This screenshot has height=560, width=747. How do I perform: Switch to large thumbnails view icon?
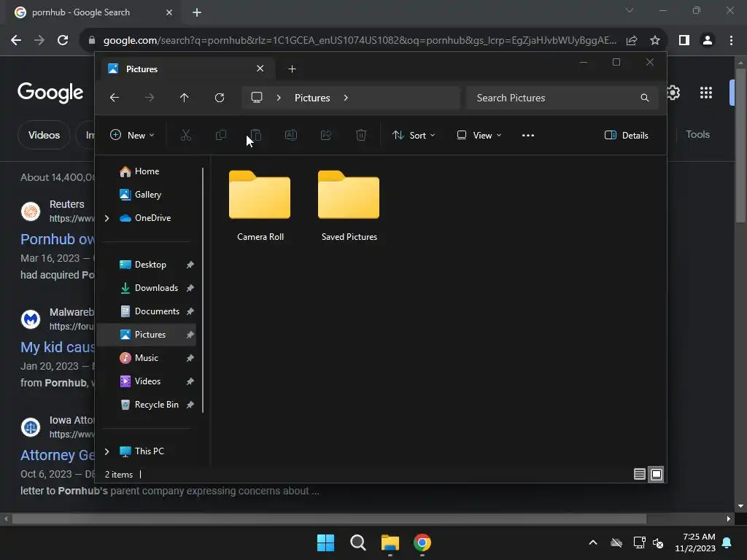click(x=657, y=474)
